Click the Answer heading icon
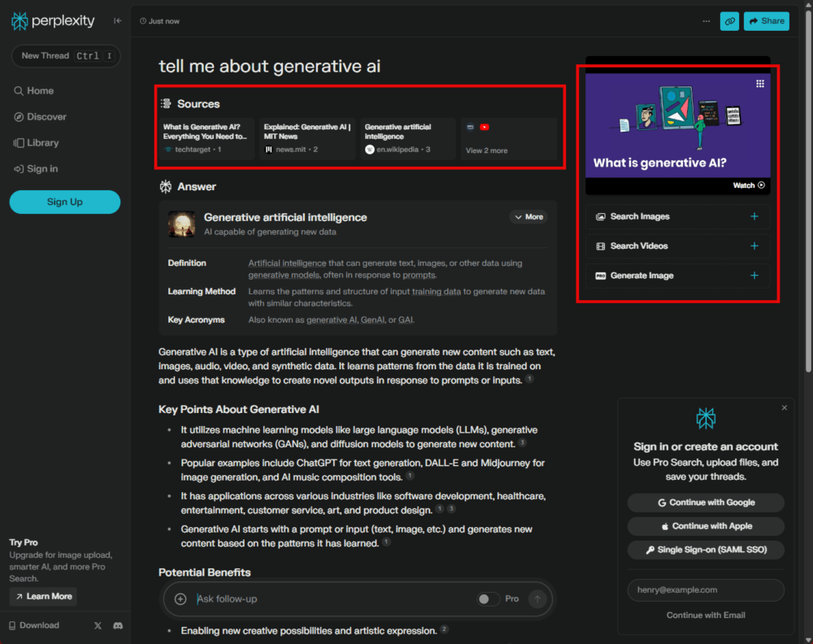 [x=165, y=187]
